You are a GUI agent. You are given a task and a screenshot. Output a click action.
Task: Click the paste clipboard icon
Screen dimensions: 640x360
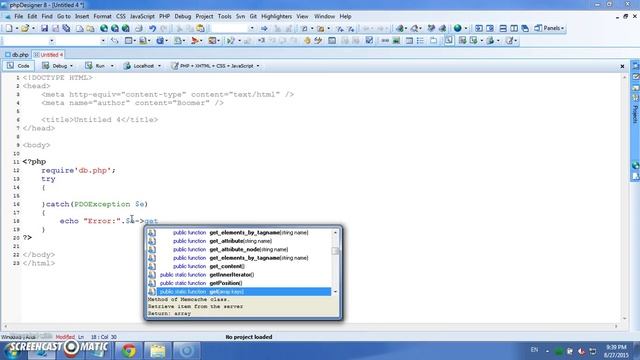(x=200, y=28)
